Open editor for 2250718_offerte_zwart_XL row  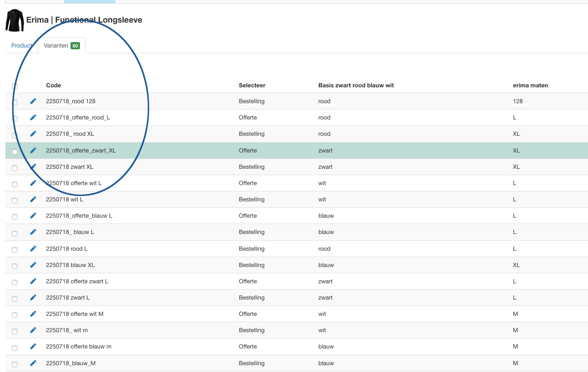[x=33, y=150]
